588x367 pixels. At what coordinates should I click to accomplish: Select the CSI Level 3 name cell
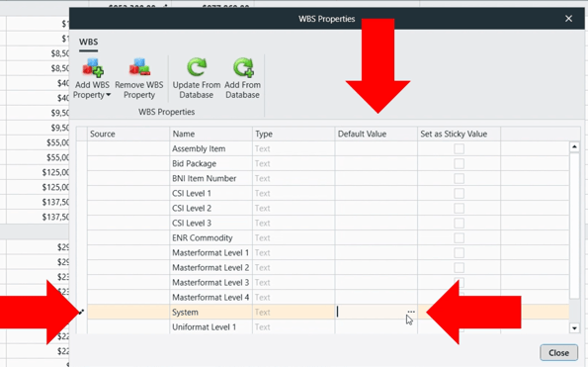211,224
